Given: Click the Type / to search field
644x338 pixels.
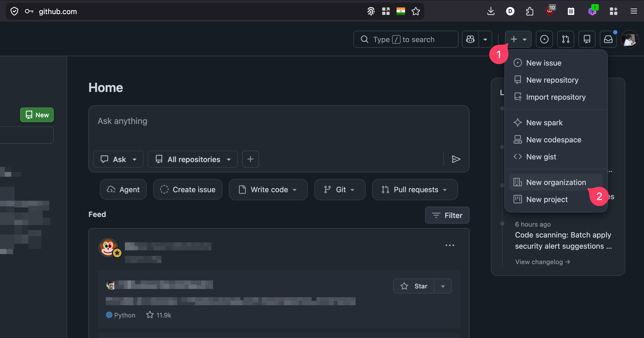Looking at the screenshot, I should (406, 39).
